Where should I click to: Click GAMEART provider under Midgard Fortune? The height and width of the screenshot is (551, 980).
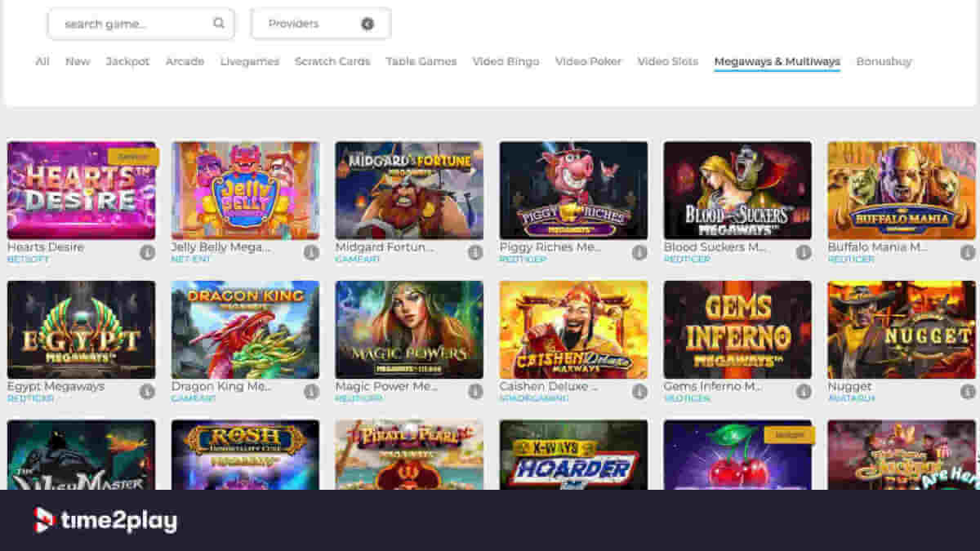(x=358, y=260)
